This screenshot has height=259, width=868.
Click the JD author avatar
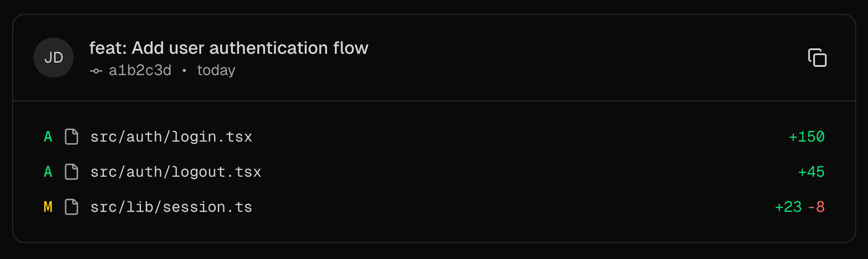53,58
